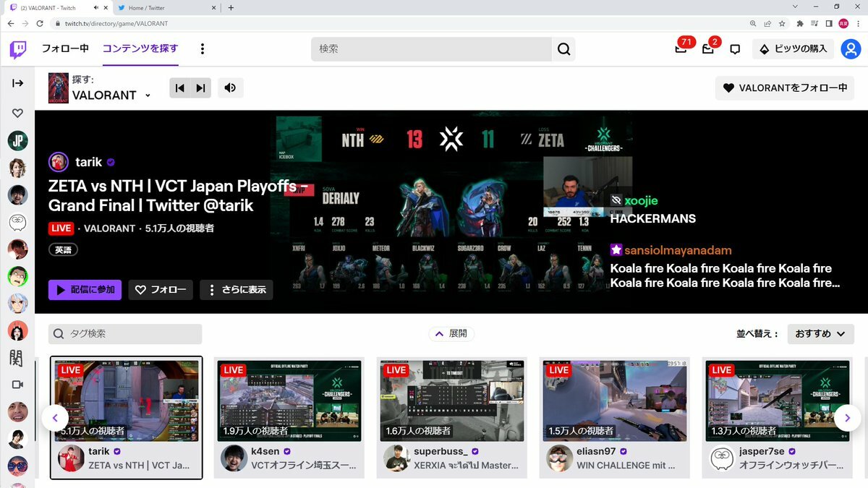Open jasper7se stream thumbnail

click(778, 401)
